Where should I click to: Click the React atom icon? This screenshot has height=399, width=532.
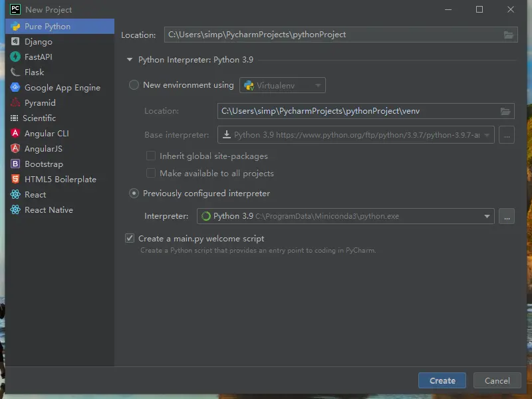coord(15,194)
